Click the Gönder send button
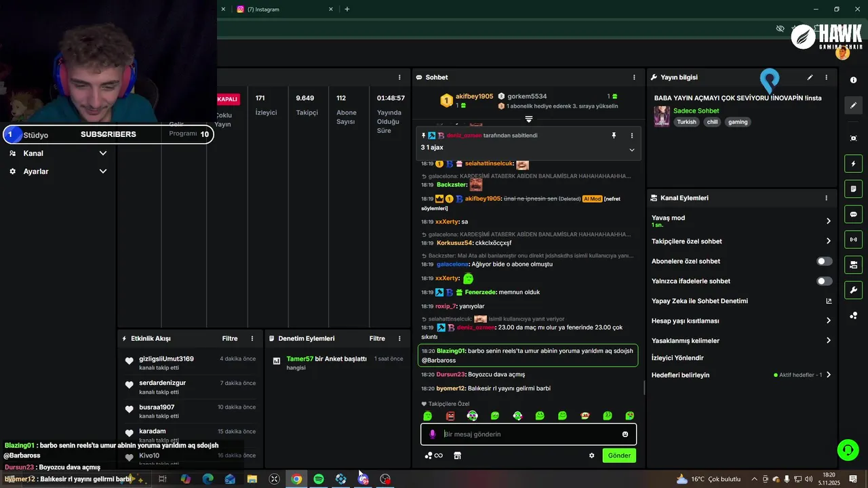 [x=619, y=455]
